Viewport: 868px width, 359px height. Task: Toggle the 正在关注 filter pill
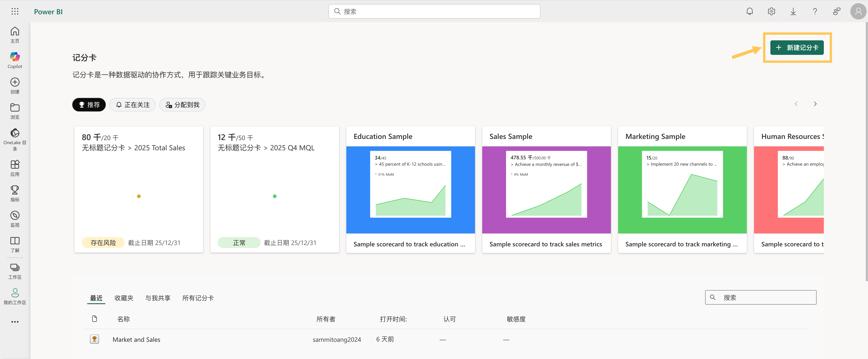133,105
